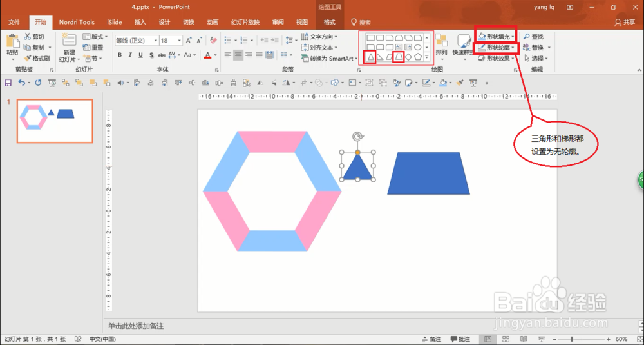Open Shape Fill (形状填充) dropdown
The width and height of the screenshot is (644, 345).
click(496, 37)
